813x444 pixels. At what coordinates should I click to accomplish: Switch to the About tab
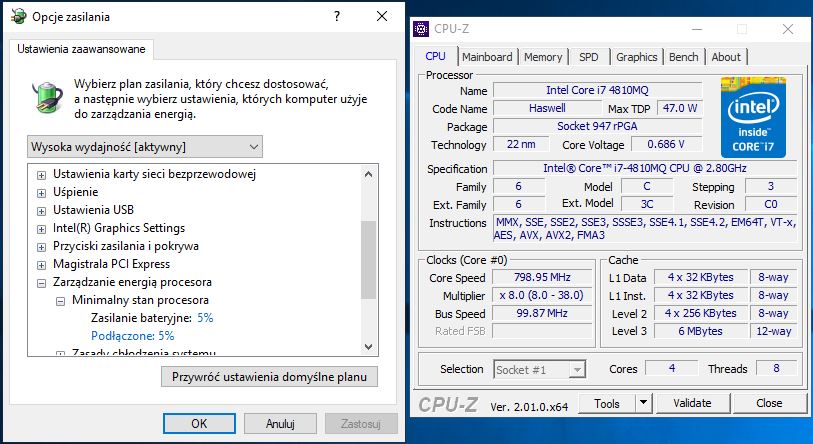click(x=726, y=57)
